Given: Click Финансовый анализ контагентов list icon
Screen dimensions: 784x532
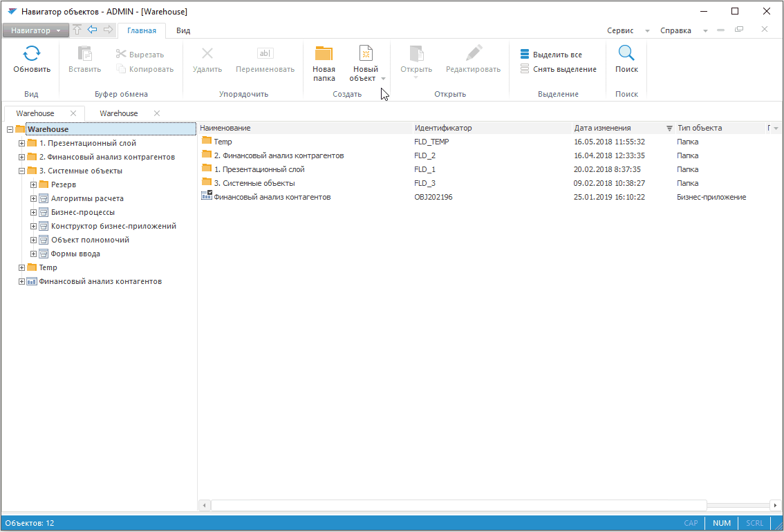Looking at the screenshot, I should coord(207,196).
